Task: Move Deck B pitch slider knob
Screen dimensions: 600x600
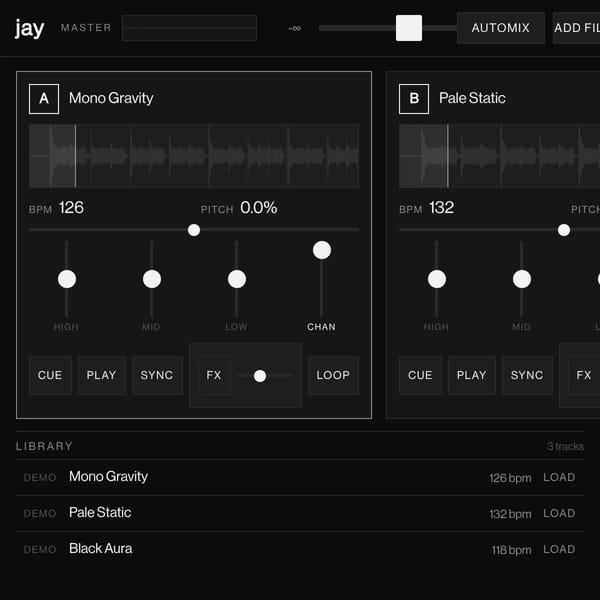Action: click(x=564, y=230)
